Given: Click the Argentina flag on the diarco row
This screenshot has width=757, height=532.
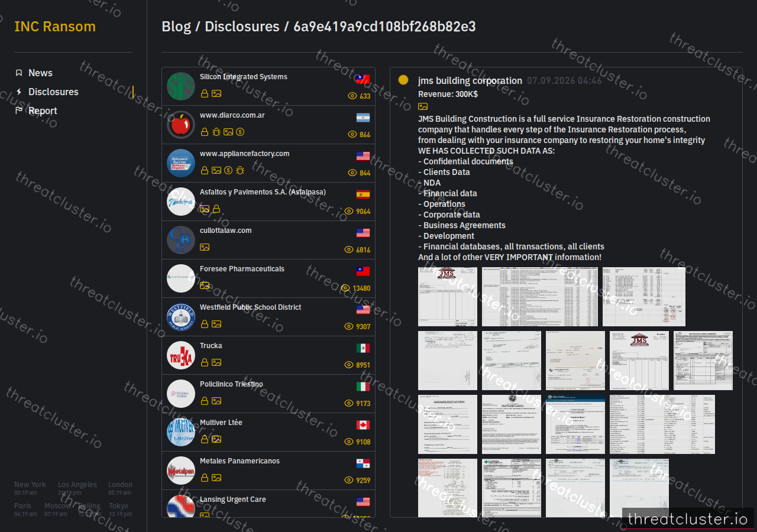Looking at the screenshot, I should [363, 117].
